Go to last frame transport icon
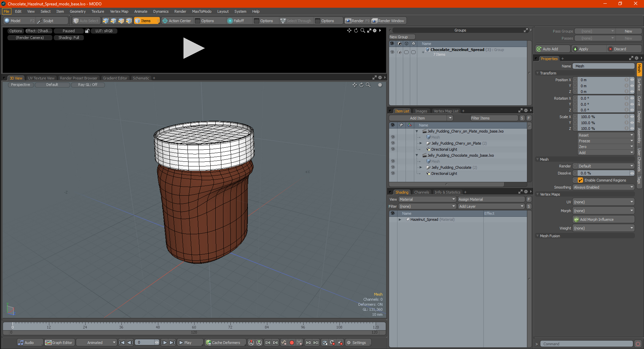The width and height of the screenshot is (644, 349). pos(172,343)
